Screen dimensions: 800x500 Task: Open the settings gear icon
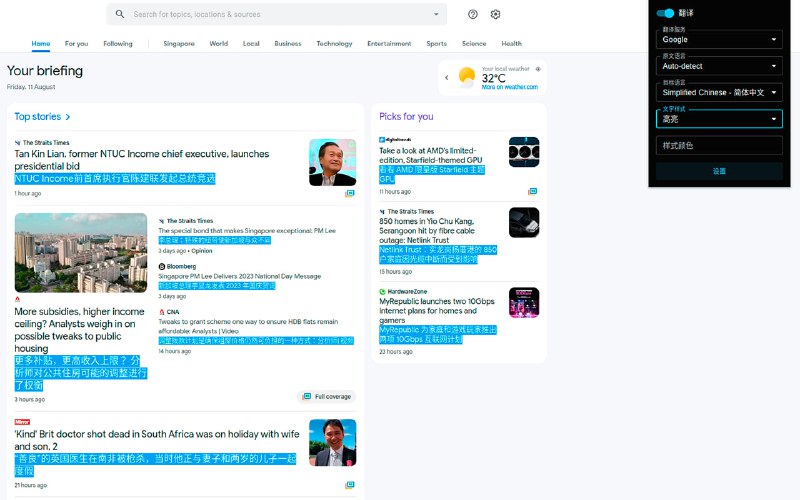(x=495, y=14)
